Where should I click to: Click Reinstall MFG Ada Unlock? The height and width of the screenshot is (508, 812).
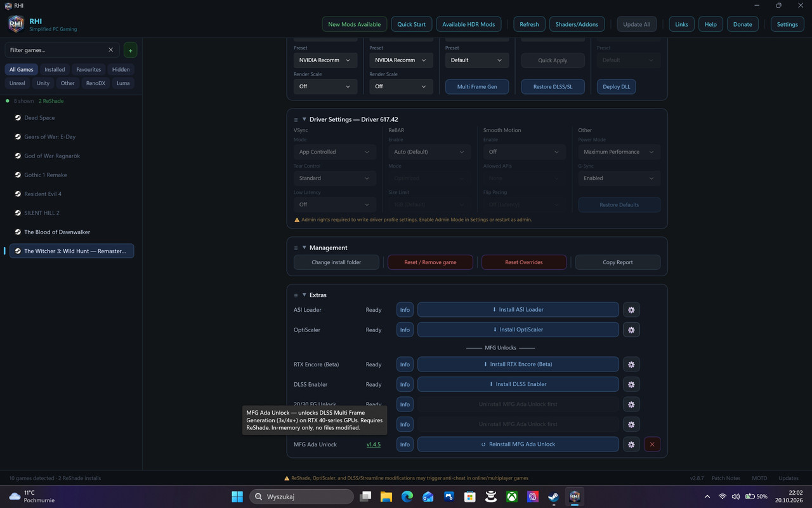click(518, 444)
